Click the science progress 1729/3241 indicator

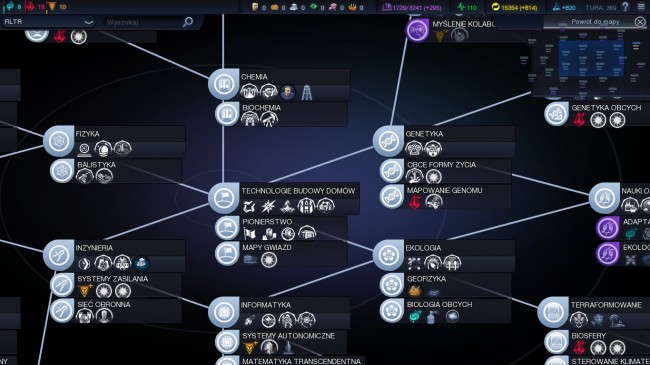point(412,7)
